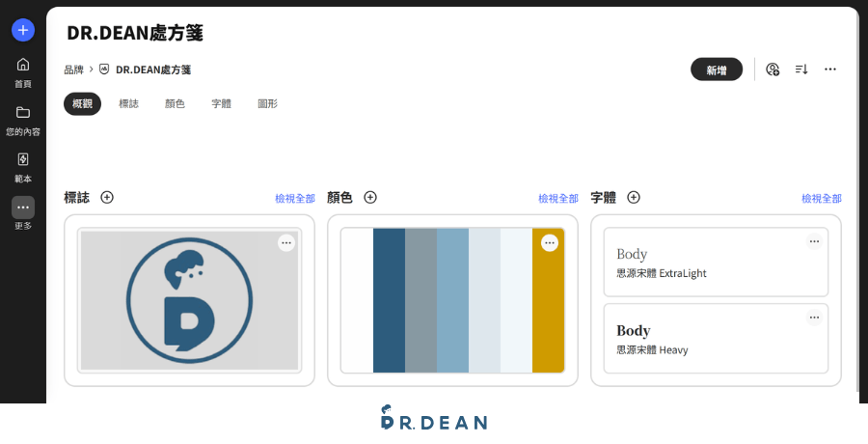This screenshot has height=444, width=868.
Task: Click 檢視全部 link for 標誌 section
Action: [295, 199]
